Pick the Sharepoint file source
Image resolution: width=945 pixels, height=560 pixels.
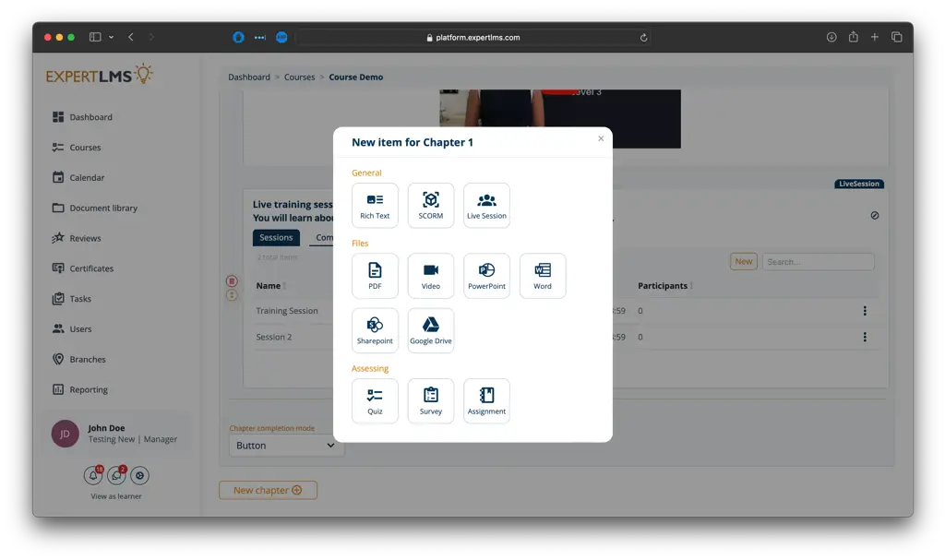(x=375, y=330)
